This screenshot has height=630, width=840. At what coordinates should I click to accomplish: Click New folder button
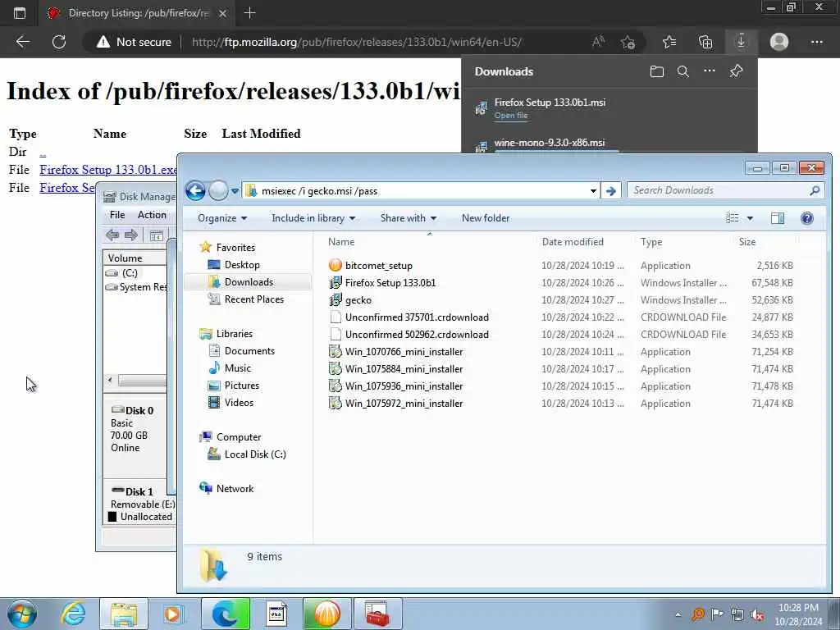click(486, 218)
